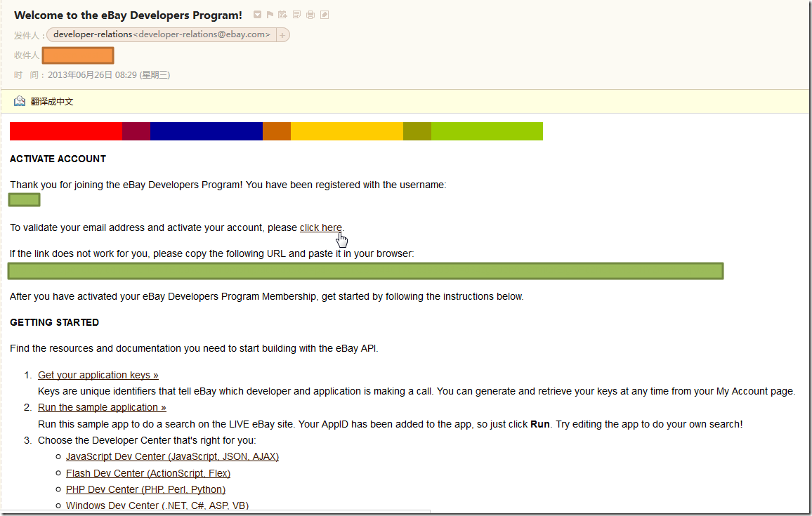Viewport: 812px width, 516px height.
Task: Select the developer-relations sender chip
Action: tap(162, 34)
